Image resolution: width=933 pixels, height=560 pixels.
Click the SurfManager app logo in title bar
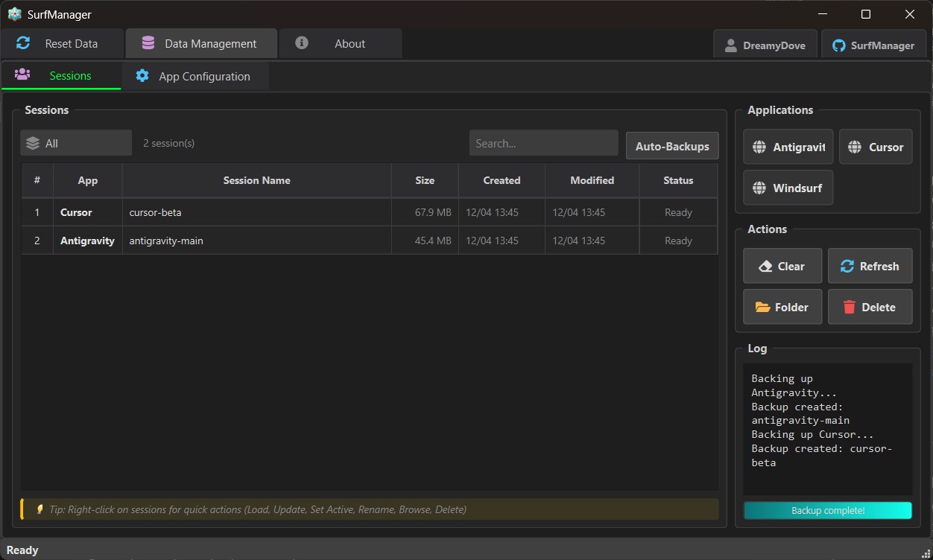pos(15,14)
